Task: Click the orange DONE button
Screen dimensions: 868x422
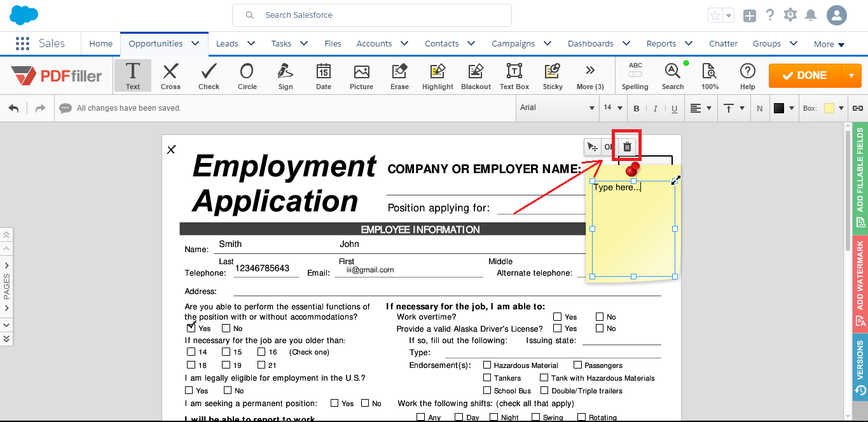Action: pyautogui.click(x=805, y=76)
